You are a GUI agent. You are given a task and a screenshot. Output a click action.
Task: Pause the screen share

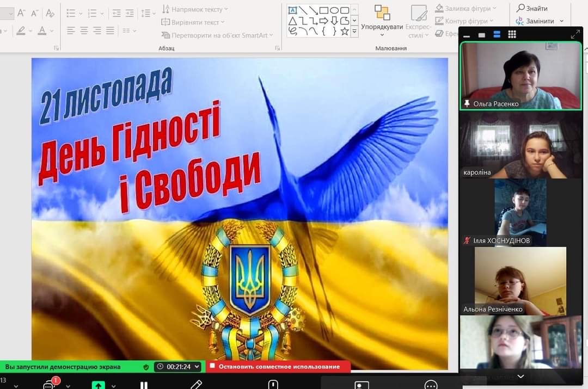[144, 385]
